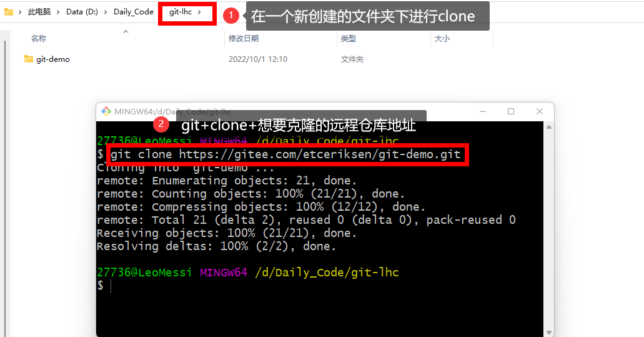Sort by 类型 column header
This screenshot has width=644, height=337.
click(x=349, y=39)
